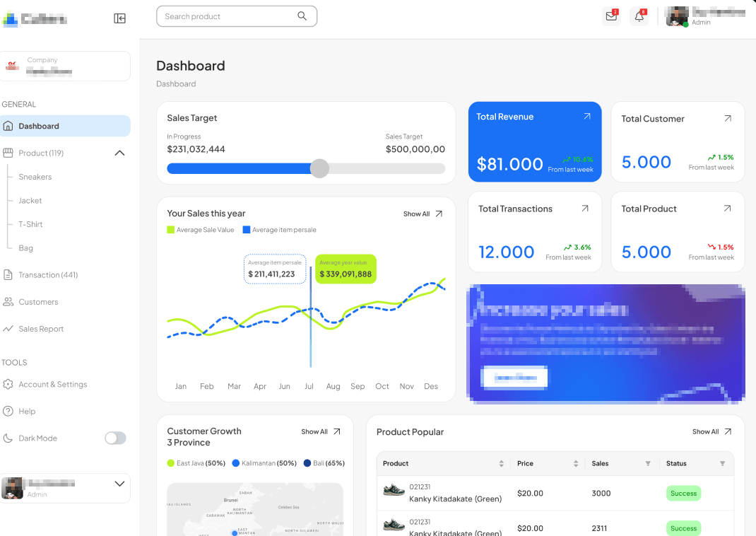Open Total Customer details arrow icon
The image size is (756, 536).
click(728, 119)
